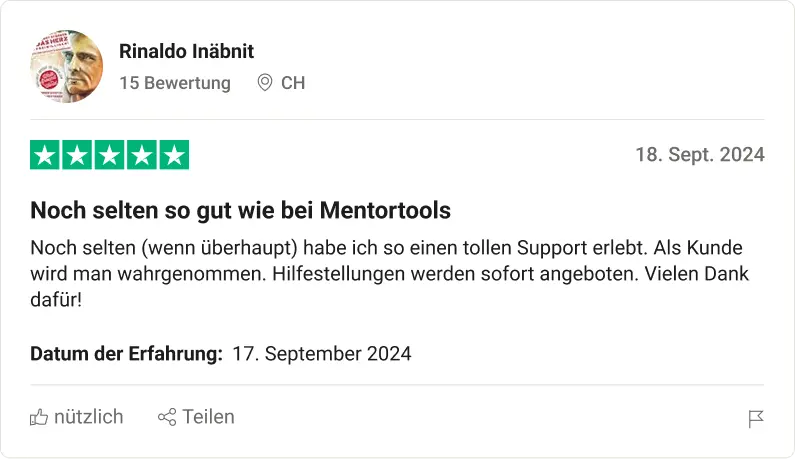Image resolution: width=795 pixels, height=459 pixels.
Task: Click the "15 Bewertung" review count
Action: point(174,83)
